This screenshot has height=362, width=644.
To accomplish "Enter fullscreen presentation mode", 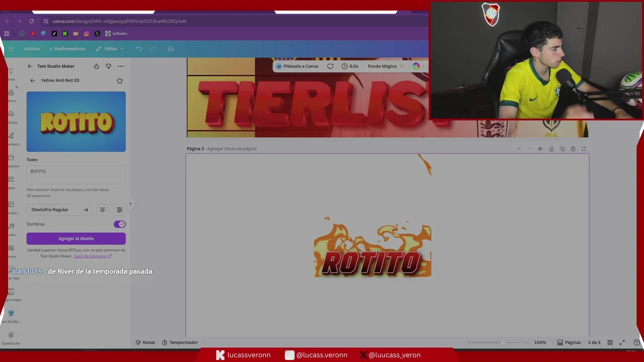I will 622,342.
